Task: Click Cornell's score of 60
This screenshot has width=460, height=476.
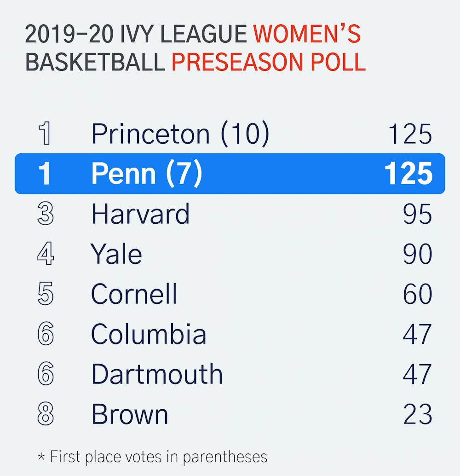Action: pyautogui.click(x=417, y=294)
